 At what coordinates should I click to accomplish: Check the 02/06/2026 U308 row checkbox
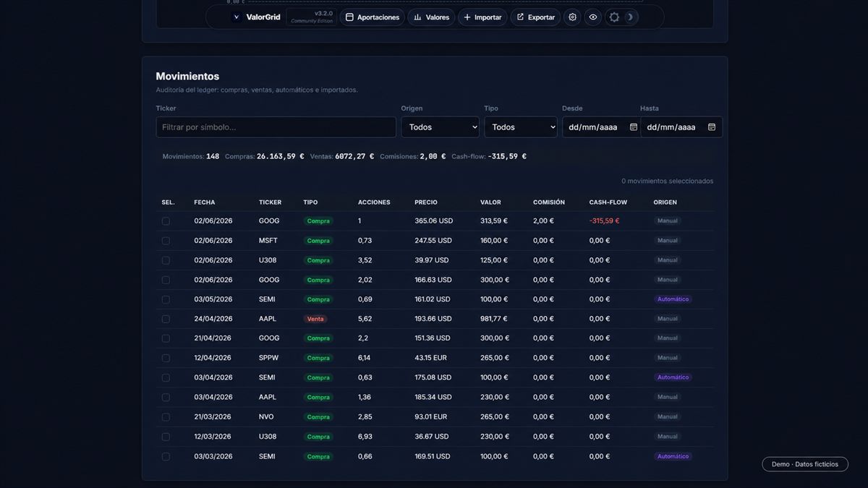coord(166,260)
